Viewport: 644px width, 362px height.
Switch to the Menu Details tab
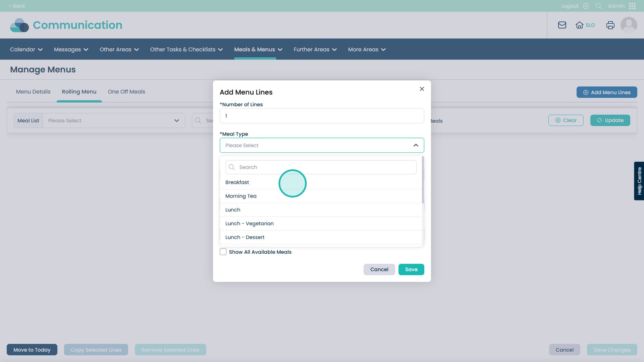pyautogui.click(x=33, y=92)
